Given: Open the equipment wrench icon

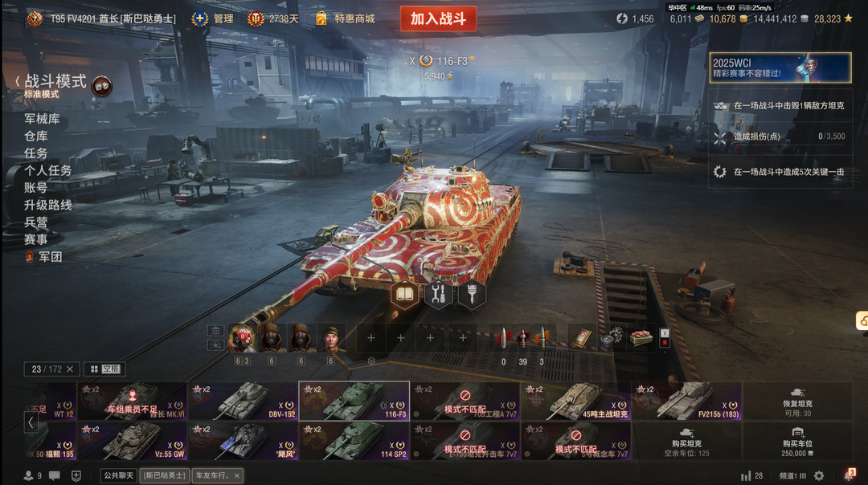Looking at the screenshot, I should point(438,294).
